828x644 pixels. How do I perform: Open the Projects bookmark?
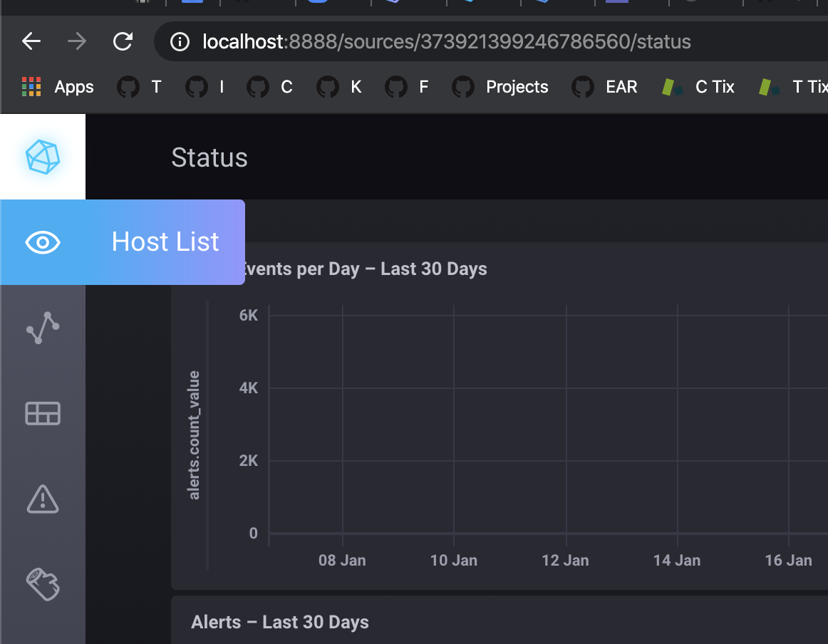click(x=501, y=86)
